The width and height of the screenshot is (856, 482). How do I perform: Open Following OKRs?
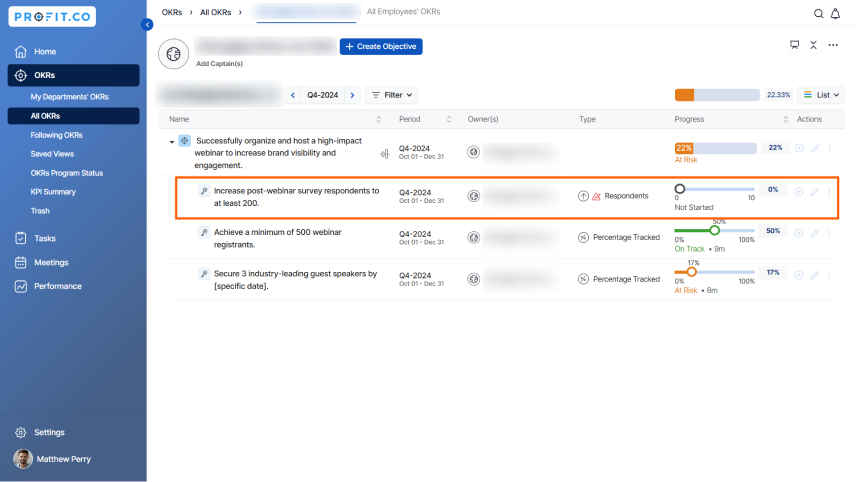point(56,135)
